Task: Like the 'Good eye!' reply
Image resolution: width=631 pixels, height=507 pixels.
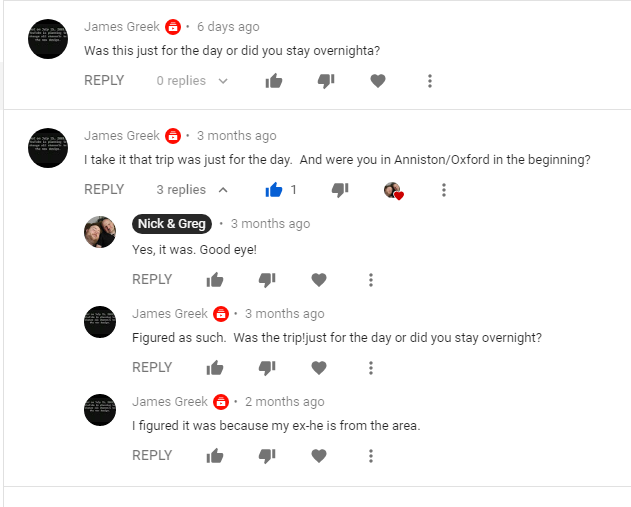Action: pos(215,280)
